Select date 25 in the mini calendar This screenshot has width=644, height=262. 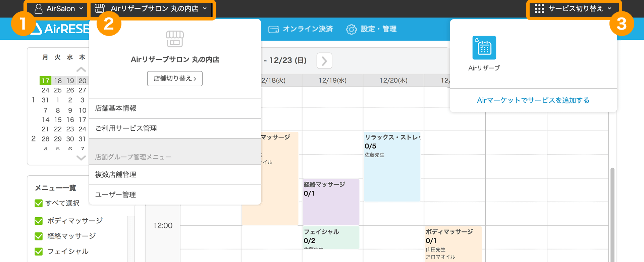pyautogui.click(x=58, y=90)
